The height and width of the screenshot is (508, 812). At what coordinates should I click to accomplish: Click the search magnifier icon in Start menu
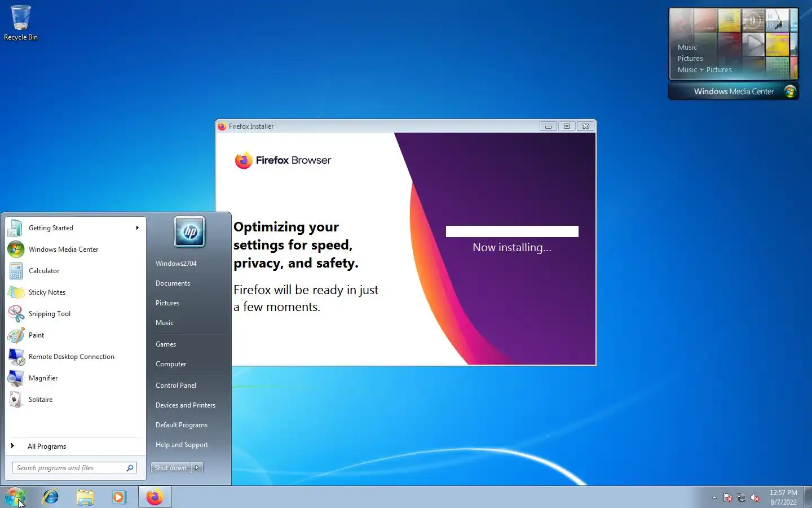pos(130,468)
